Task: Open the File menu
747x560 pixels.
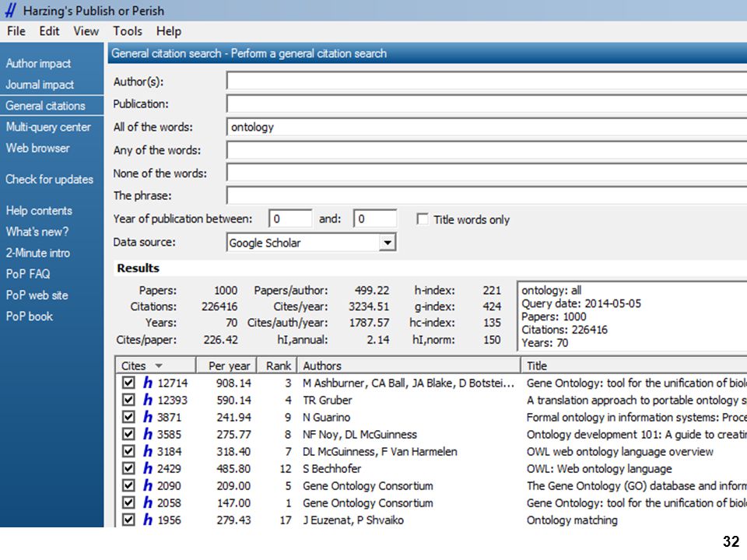Action: pos(16,31)
